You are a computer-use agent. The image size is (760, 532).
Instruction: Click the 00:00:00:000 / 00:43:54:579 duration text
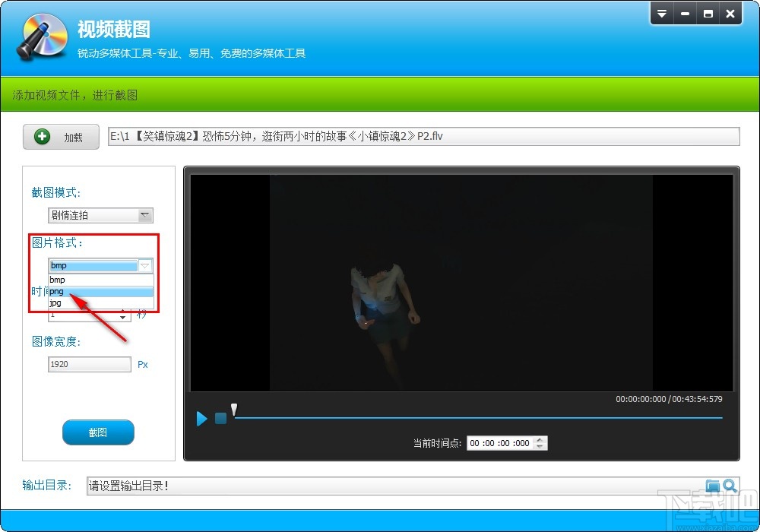point(669,399)
